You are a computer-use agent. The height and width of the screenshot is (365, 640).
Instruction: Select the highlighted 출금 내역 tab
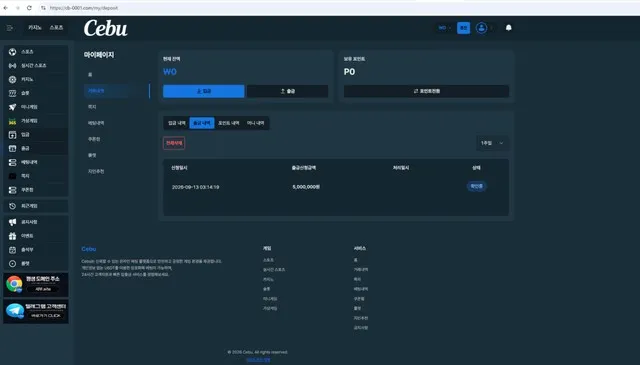point(202,123)
